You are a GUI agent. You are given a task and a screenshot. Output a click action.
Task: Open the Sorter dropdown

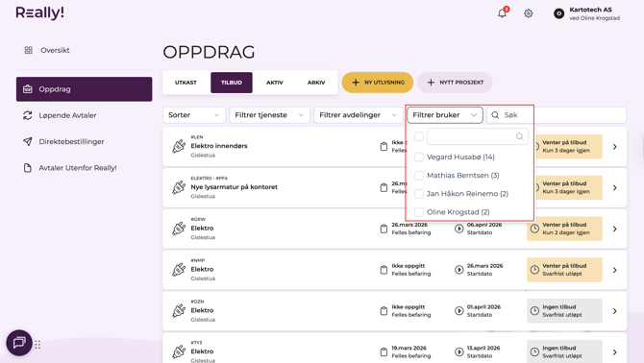(x=194, y=115)
